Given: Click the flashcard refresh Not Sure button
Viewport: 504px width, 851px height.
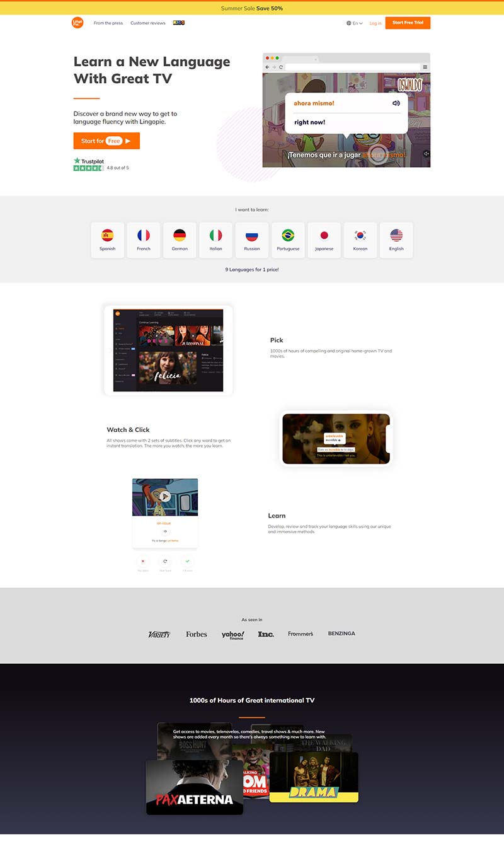Looking at the screenshot, I should [165, 561].
